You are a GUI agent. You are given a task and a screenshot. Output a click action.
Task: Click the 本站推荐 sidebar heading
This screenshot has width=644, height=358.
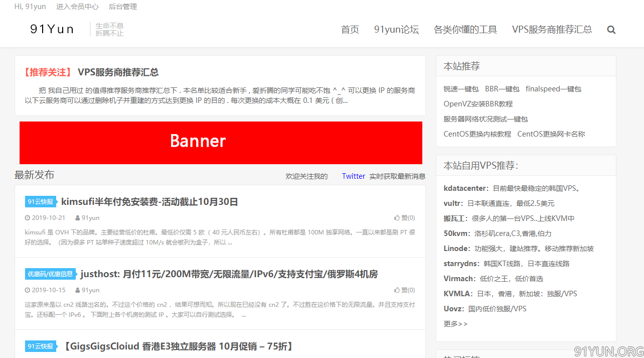461,66
